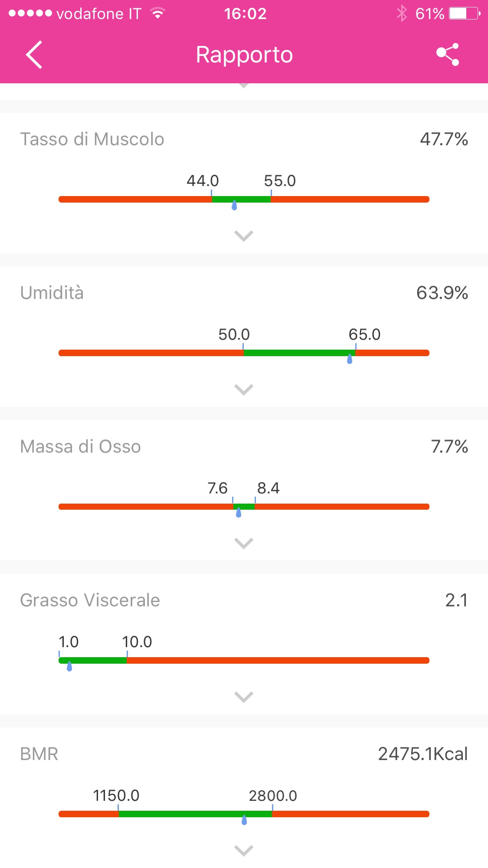Expand the Umidità section chevron
The width and height of the screenshot is (488, 868).
(244, 390)
